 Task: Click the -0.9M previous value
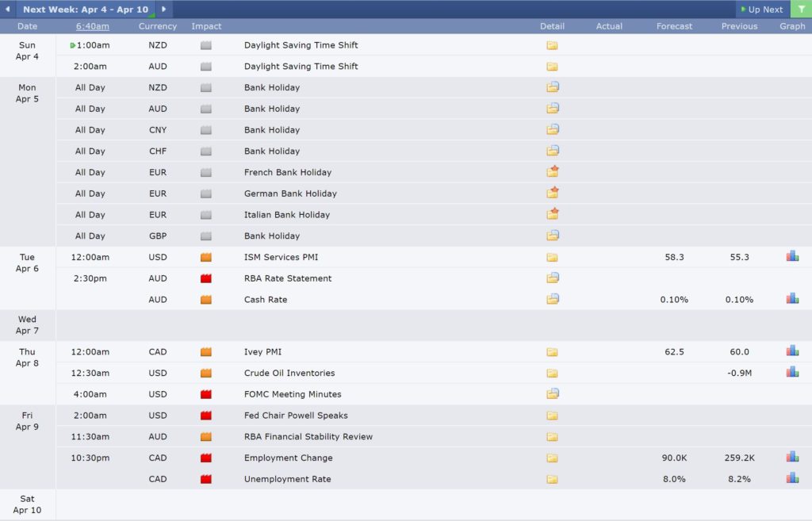739,373
